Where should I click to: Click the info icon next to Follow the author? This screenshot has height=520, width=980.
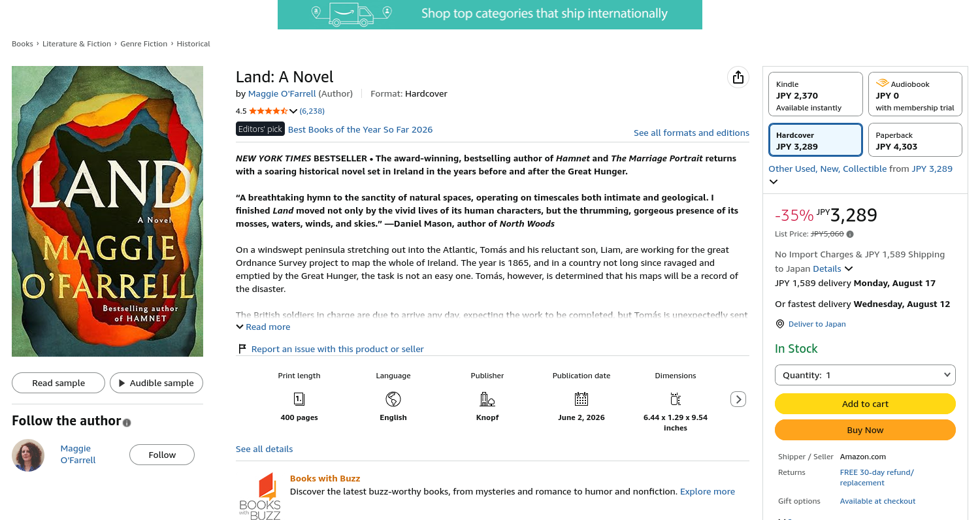(x=127, y=423)
